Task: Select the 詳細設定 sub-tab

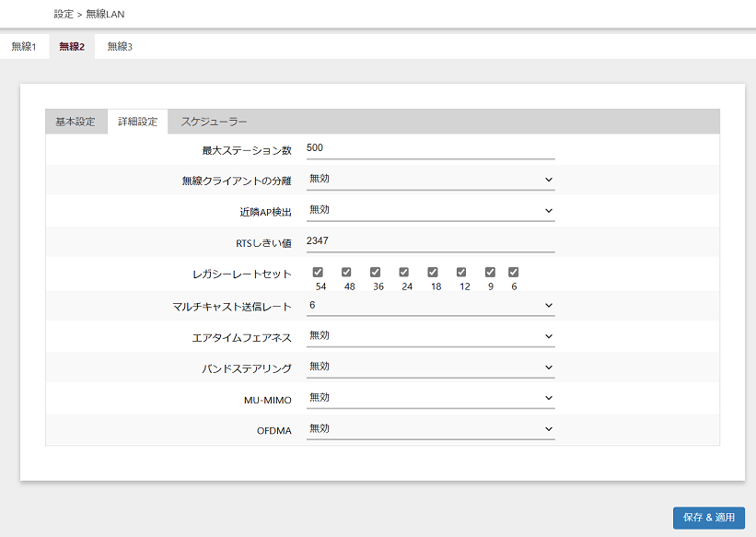Action: click(x=138, y=122)
